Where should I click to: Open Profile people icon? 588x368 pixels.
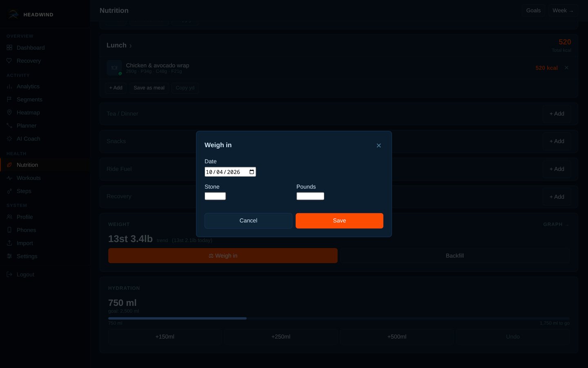(9, 217)
